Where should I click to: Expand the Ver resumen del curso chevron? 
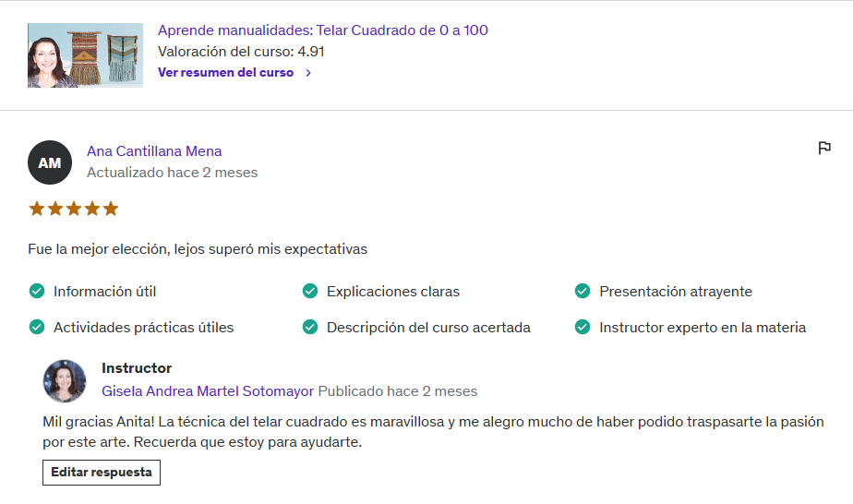click(308, 73)
